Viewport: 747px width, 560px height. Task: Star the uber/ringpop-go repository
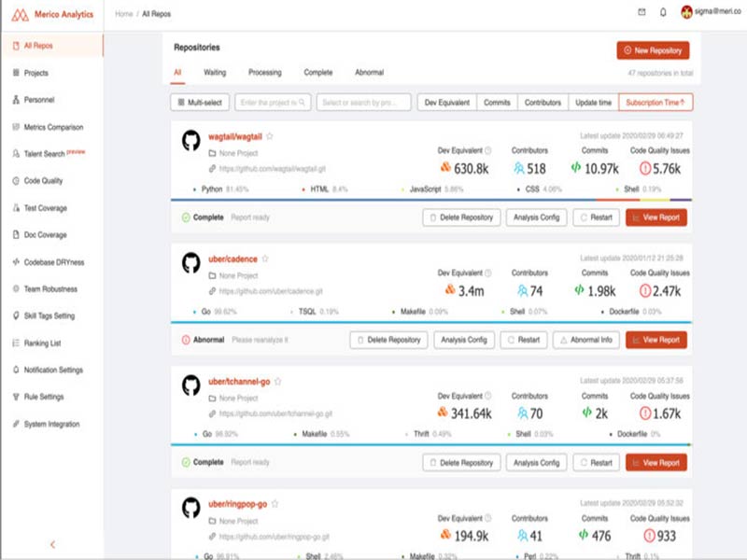[x=275, y=505]
